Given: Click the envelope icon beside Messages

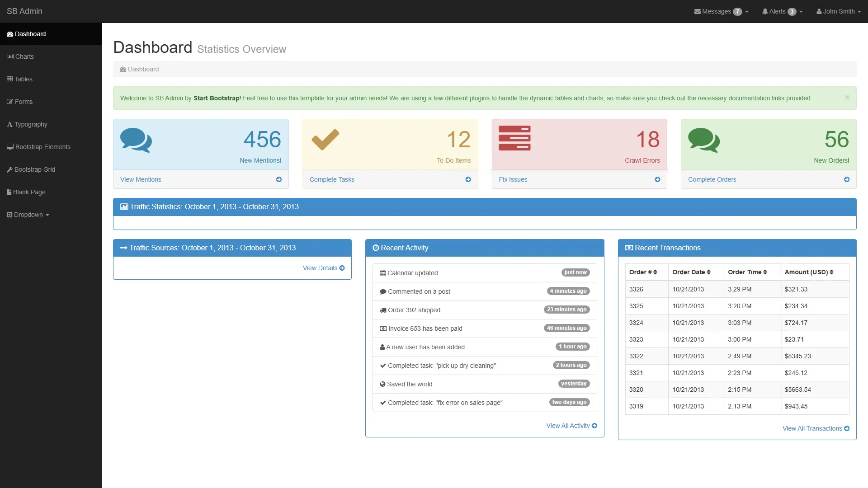Looking at the screenshot, I should (697, 11).
